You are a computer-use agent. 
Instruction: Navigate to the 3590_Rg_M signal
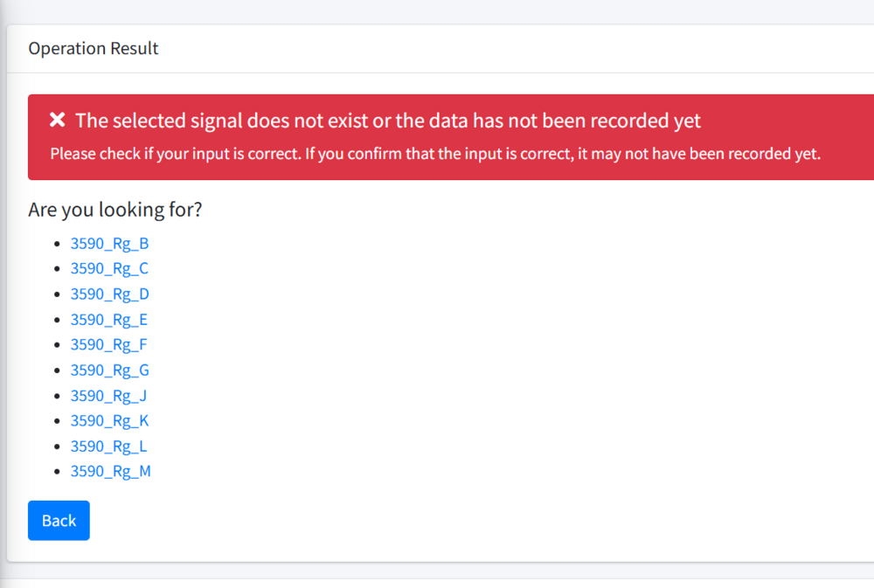pyautogui.click(x=110, y=471)
